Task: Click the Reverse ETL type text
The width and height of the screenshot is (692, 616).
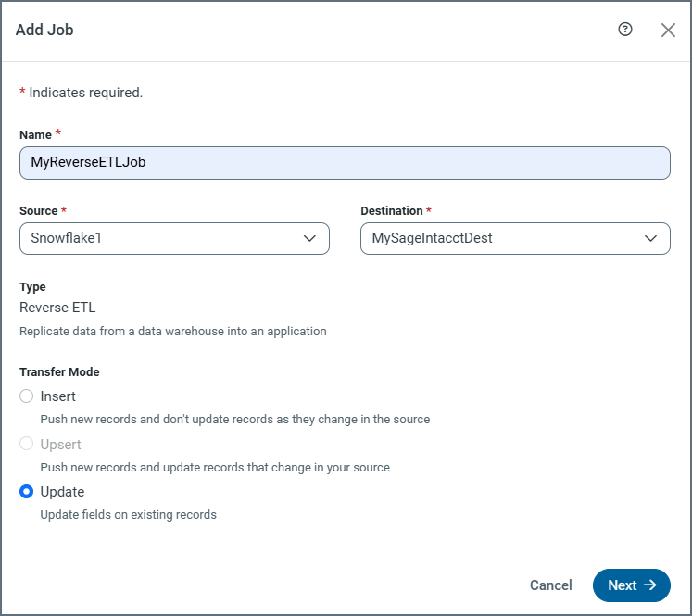Action: tap(57, 308)
